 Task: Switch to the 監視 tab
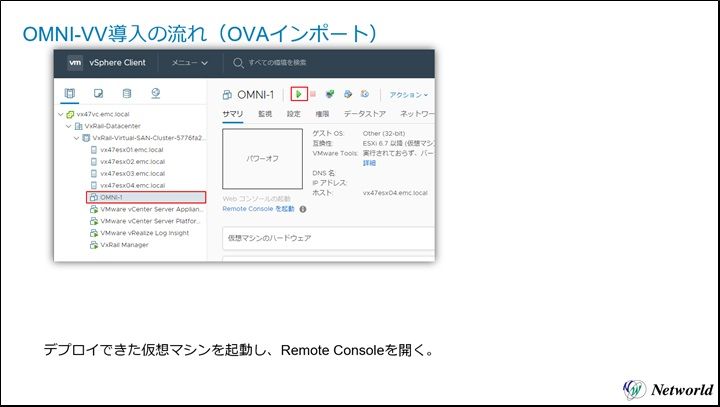pos(265,114)
